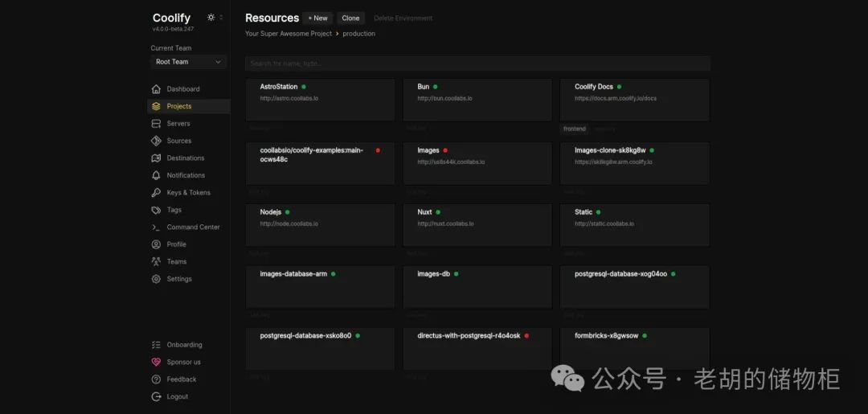This screenshot has width=868, height=414.
Task: Open the Nuxt resource card
Action: coord(477,225)
